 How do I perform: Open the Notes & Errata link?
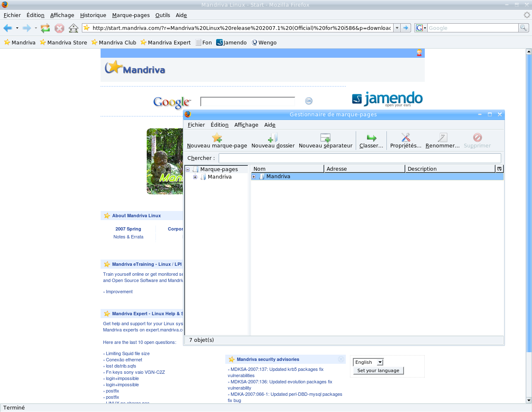coord(128,237)
